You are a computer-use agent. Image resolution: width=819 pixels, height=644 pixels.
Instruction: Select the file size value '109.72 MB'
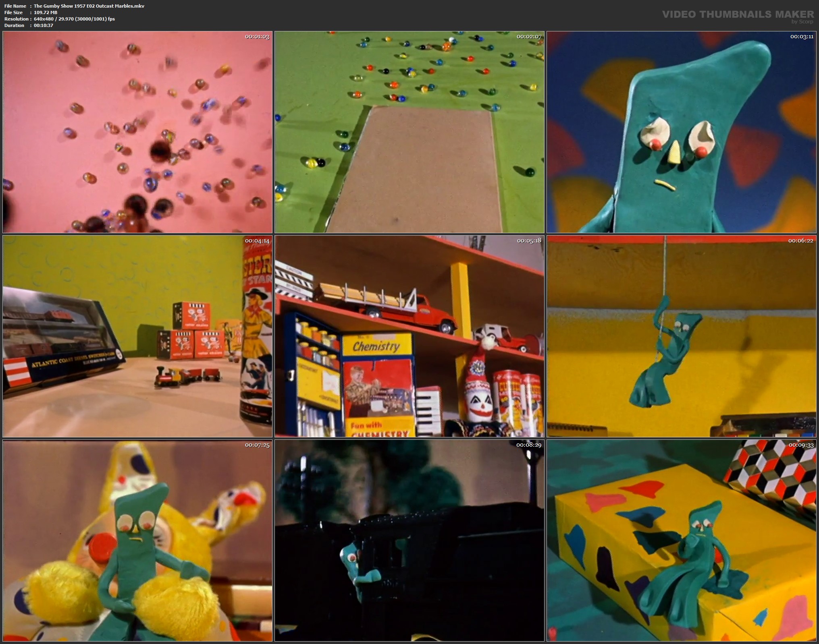46,12
